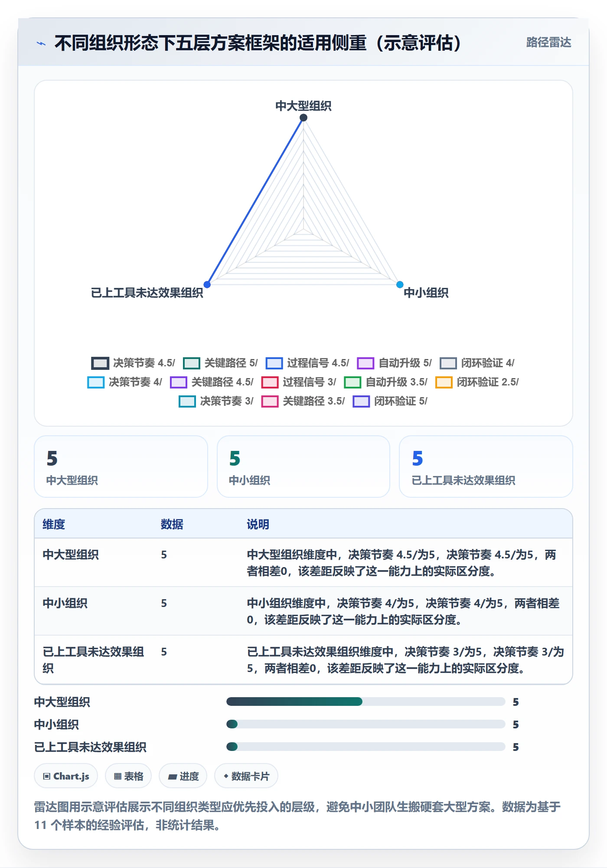Click the footnote paragraph about 11 个样本

(x=297, y=816)
